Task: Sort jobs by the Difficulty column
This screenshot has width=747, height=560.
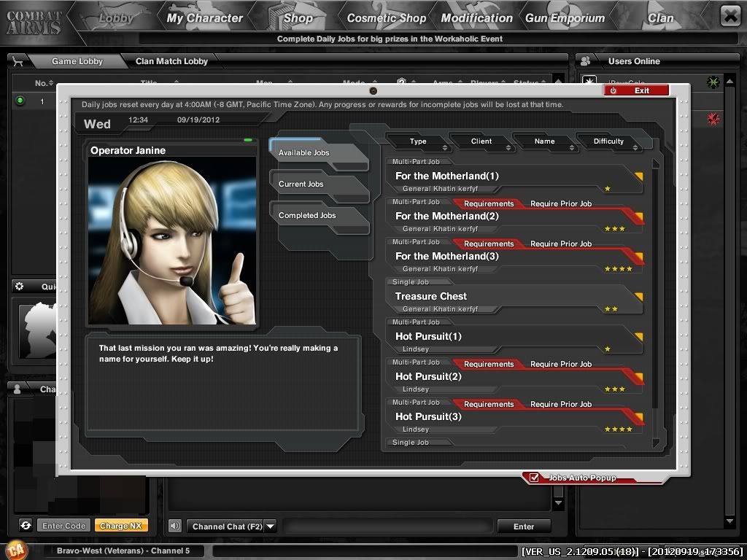Action: (x=608, y=141)
